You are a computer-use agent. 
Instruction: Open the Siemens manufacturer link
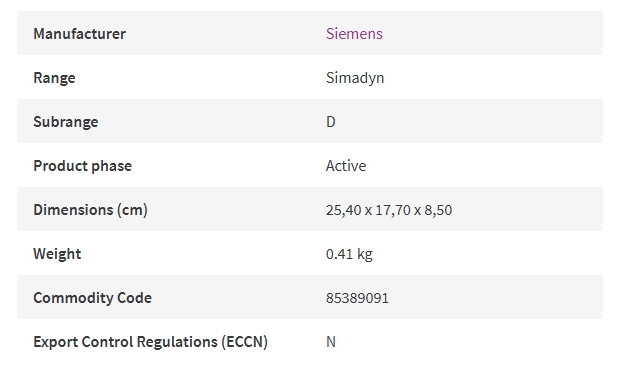coord(354,34)
